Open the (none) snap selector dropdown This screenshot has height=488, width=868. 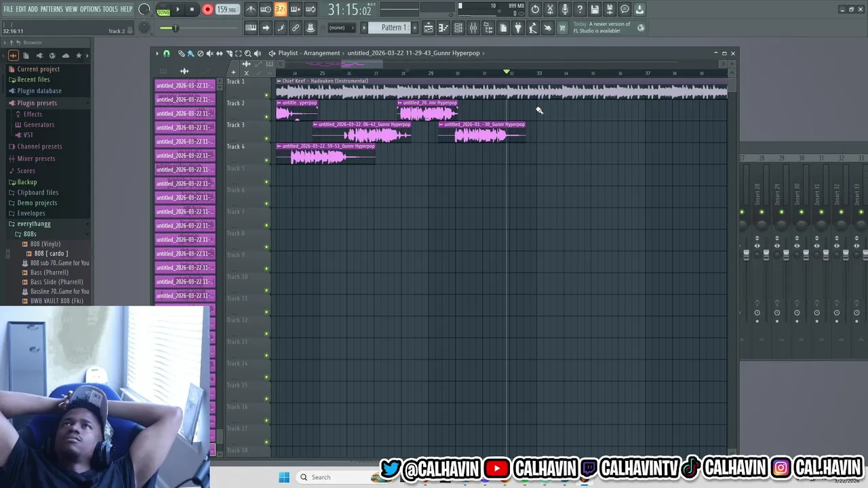click(x=340, y=28)
